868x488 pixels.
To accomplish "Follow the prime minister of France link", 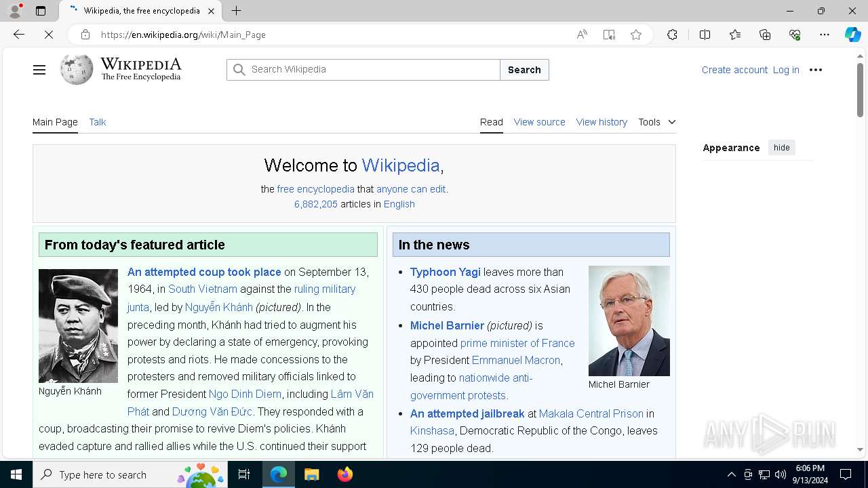I will tap(517, 343).
